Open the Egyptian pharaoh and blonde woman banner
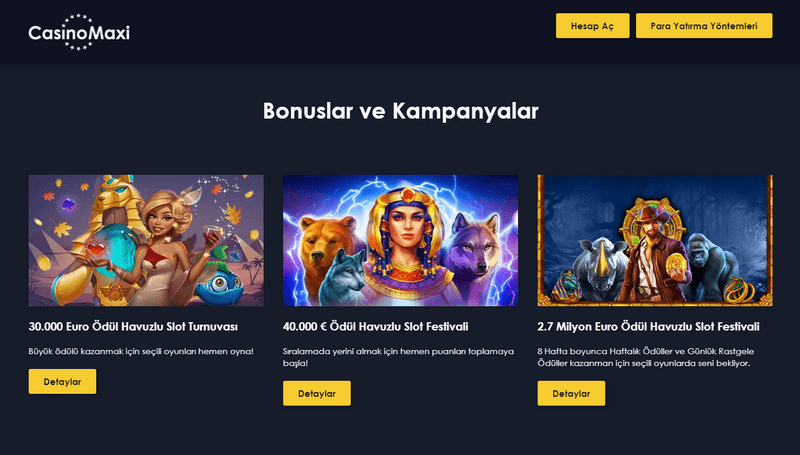800x455 pixels. pyautogui.click(x=146, y=241)
